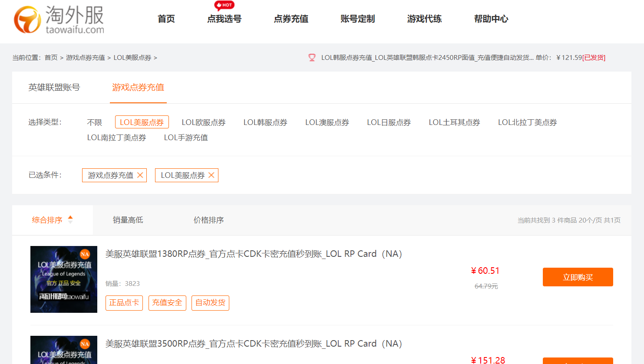Open the 点券充值 navigation item
The width and height of the screenshot is (644, 364).
pyautogui.click(x=291, y=19)
